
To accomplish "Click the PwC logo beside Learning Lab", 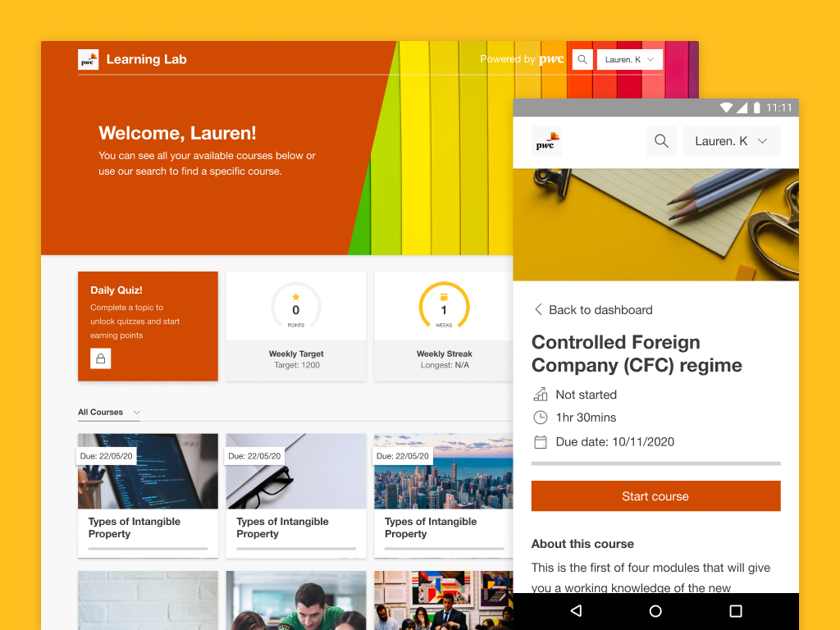I will [x=89, y=59].
